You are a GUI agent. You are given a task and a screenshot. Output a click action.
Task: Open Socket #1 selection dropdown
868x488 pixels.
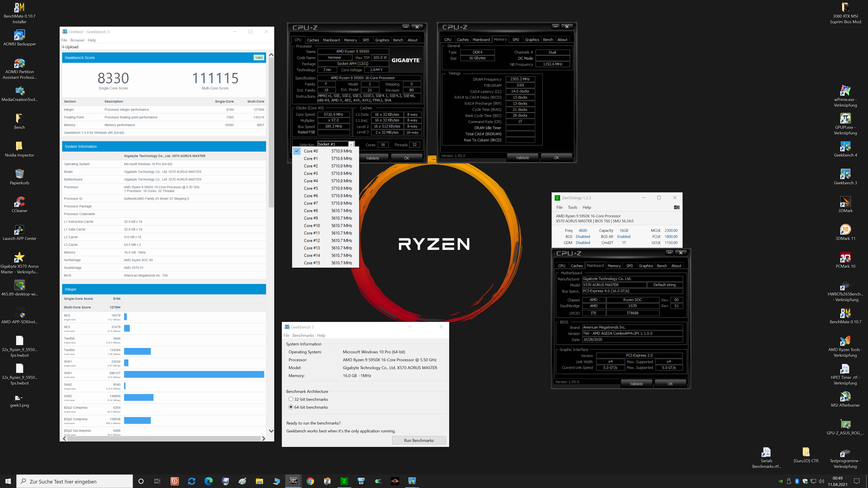[x=336, y=144]
